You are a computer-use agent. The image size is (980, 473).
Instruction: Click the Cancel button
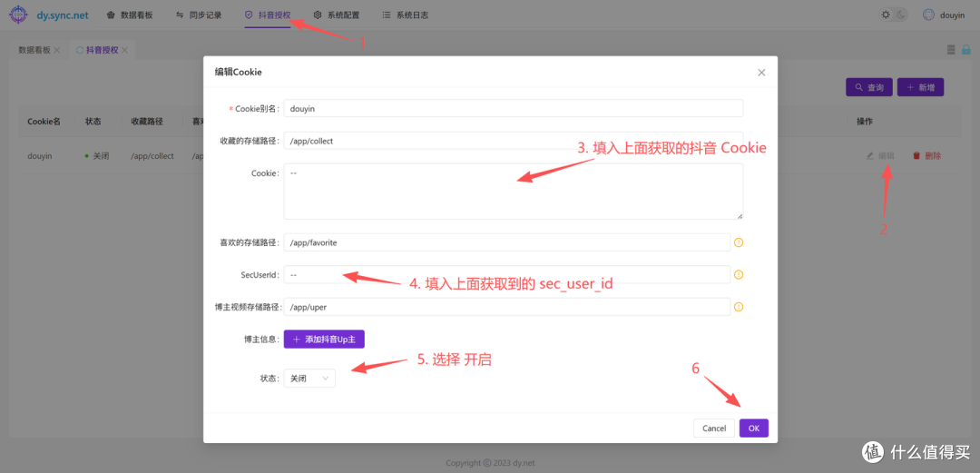pyautogui.click(x=714, y=428)
